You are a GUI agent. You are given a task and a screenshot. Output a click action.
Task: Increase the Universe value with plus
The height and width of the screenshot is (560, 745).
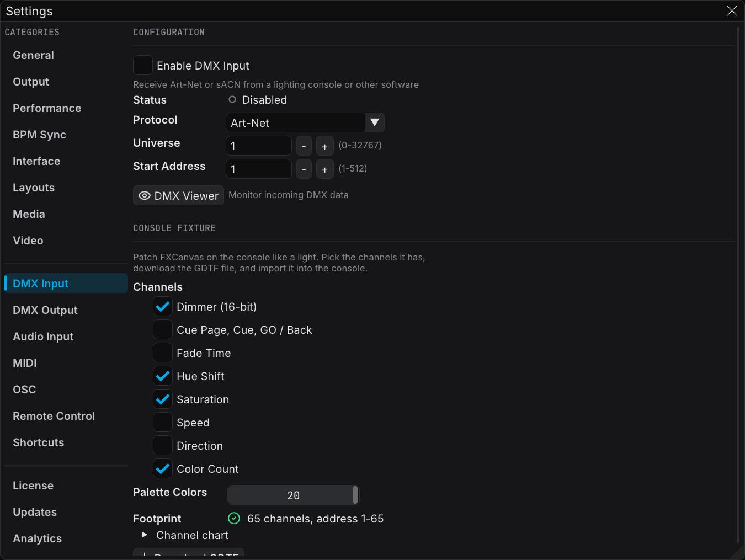(325, 146)
